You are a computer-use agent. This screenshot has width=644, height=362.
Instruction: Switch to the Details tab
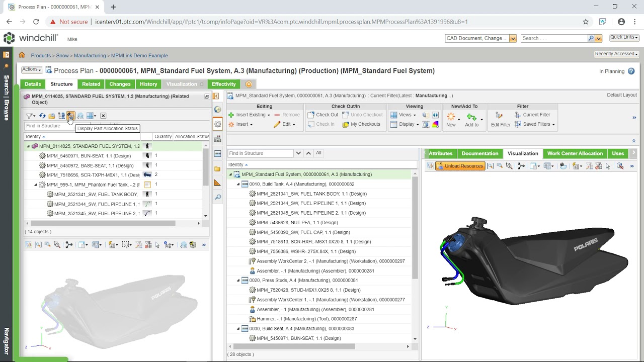33,84
